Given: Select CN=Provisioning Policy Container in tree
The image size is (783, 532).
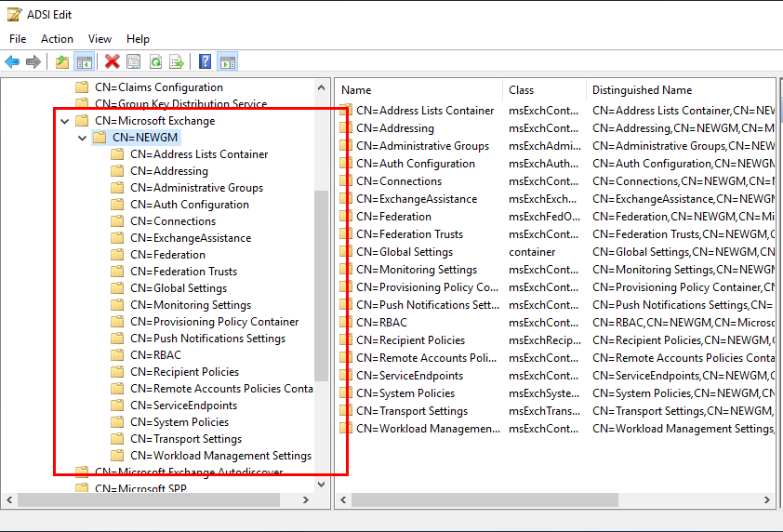Looking at the screenshot, I should tap(215, 322).
